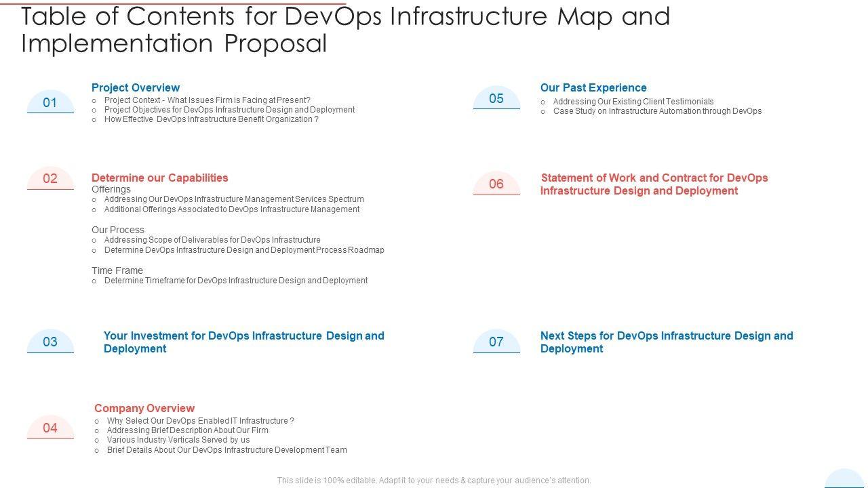Open the Company Overview heading
This screenshot has height=488, width=868.
point(144,408)
